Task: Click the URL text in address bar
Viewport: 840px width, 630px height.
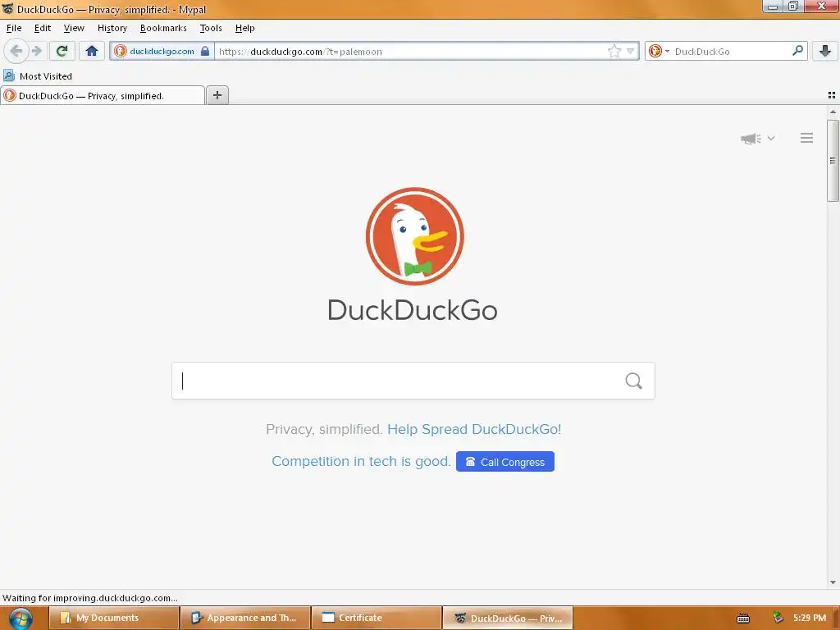Action: pos(300,52)
